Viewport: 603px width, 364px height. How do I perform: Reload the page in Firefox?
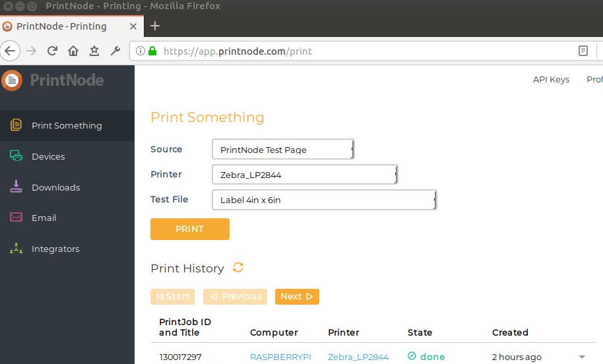coord(52,51)
